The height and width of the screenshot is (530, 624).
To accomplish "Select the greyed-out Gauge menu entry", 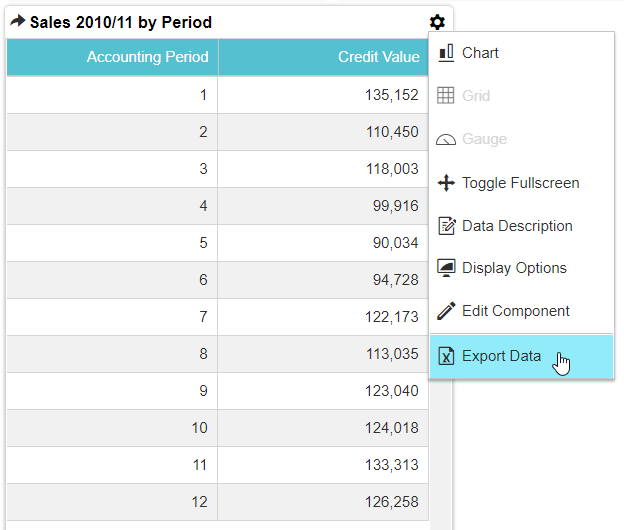I will point(521,139).
